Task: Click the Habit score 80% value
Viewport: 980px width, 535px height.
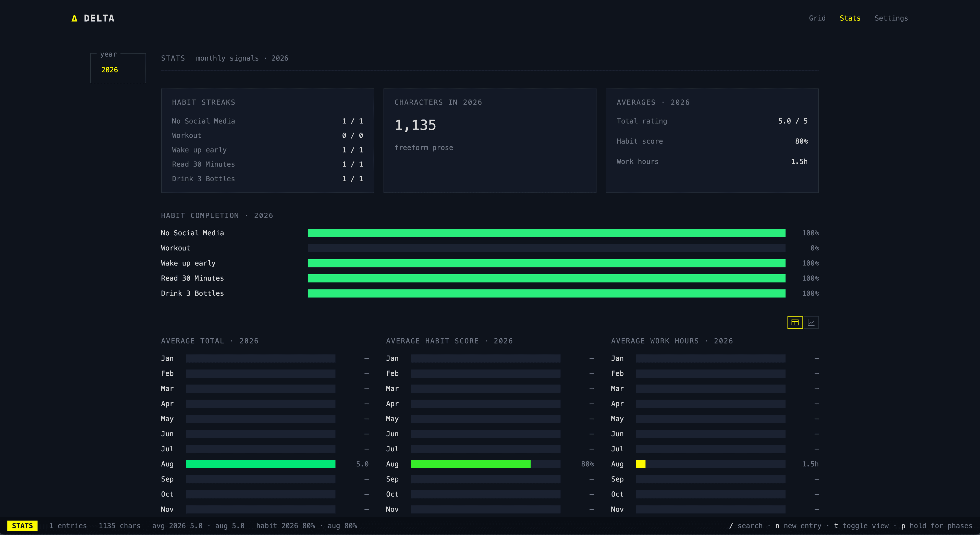Action: click(x=801, y=141)
